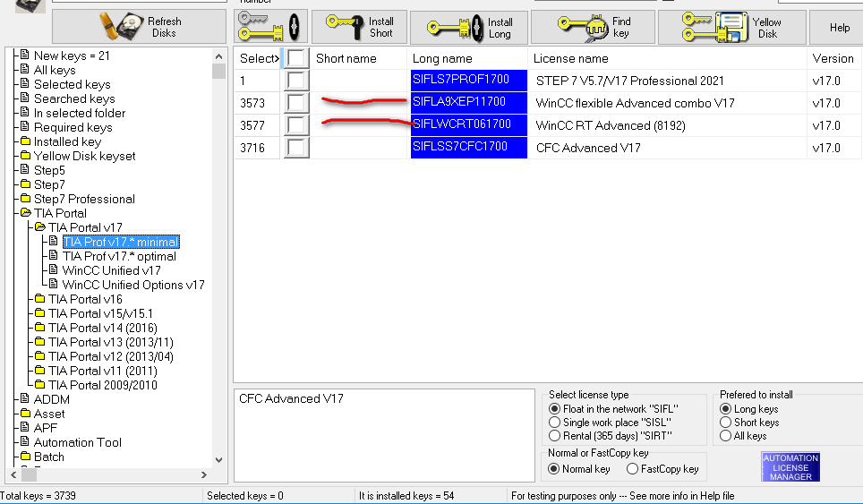Click the Yellow Disk button
The height and width of the screenshot is (504, 863).
[x=732, y=28]
